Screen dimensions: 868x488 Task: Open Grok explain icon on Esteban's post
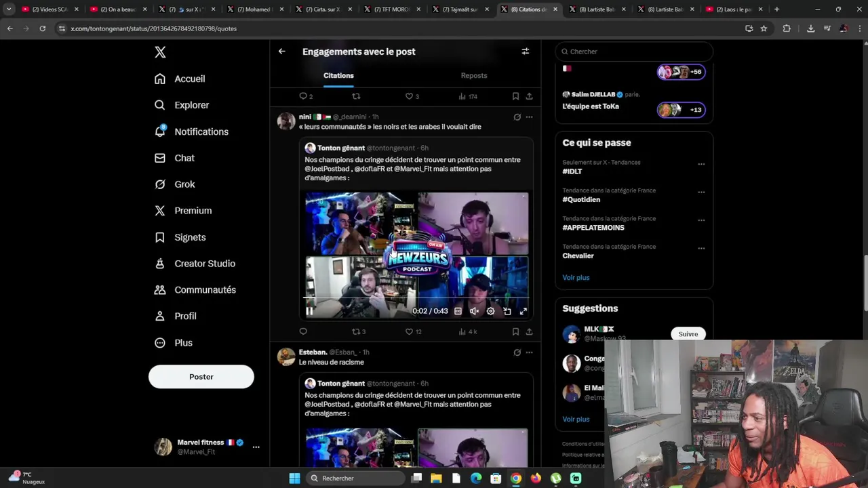(x=517, y=352)
